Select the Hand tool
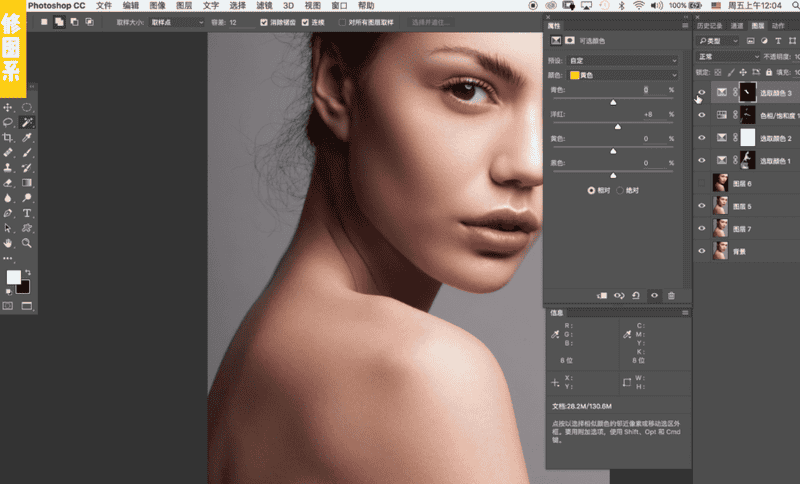Image resolution: width=800 pixels, height=484 pixels. pyautogui.click(x=8, y=243)
